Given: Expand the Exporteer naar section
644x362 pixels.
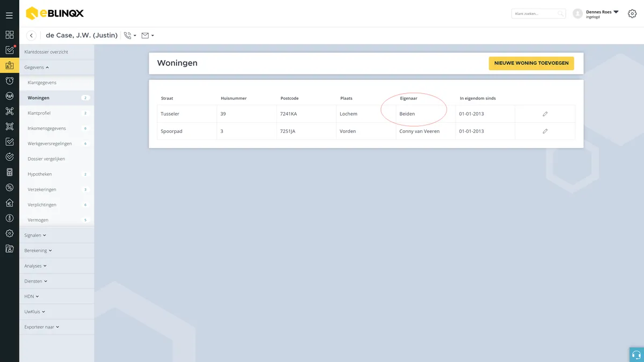Looking at the screenshot, I should pos(42,327).
